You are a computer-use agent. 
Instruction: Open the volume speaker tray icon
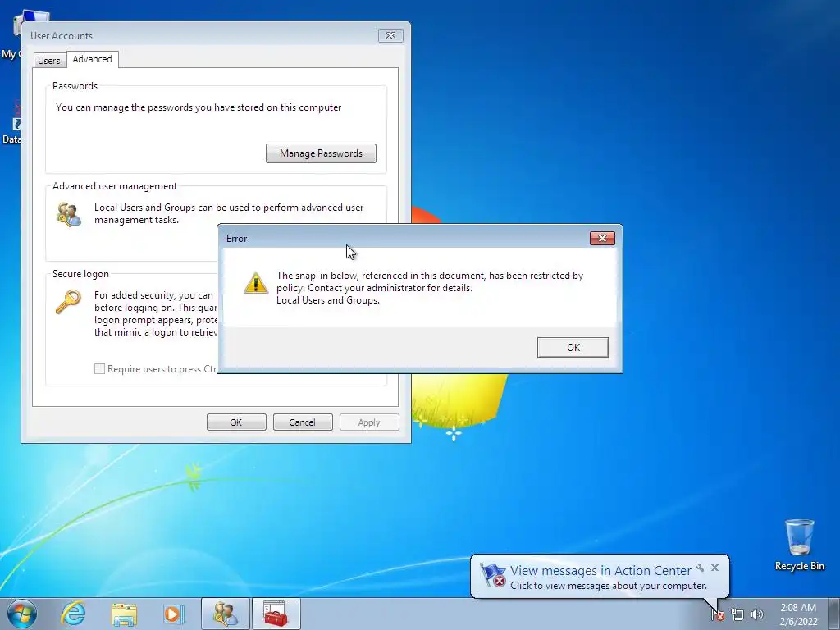coord(757,614)
